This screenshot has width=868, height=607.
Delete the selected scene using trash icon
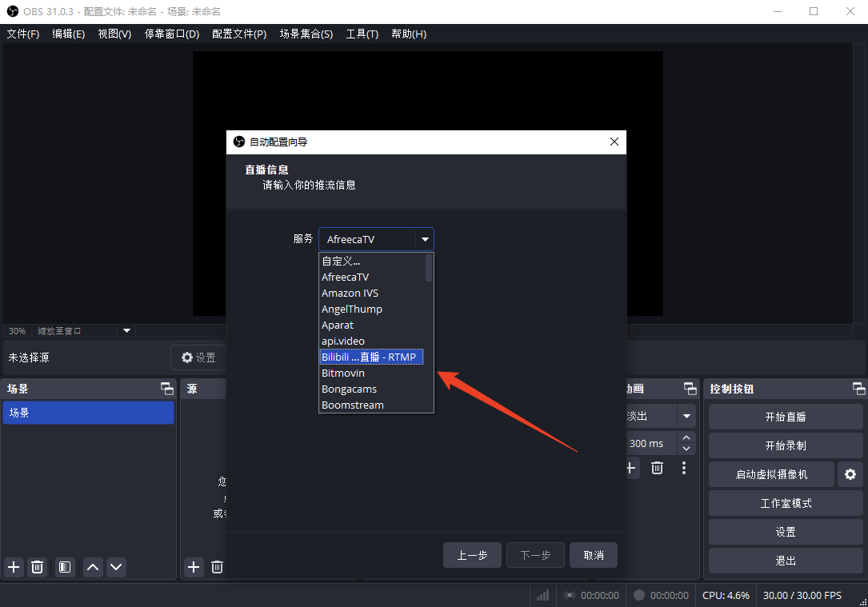click(x=37, y=567)
